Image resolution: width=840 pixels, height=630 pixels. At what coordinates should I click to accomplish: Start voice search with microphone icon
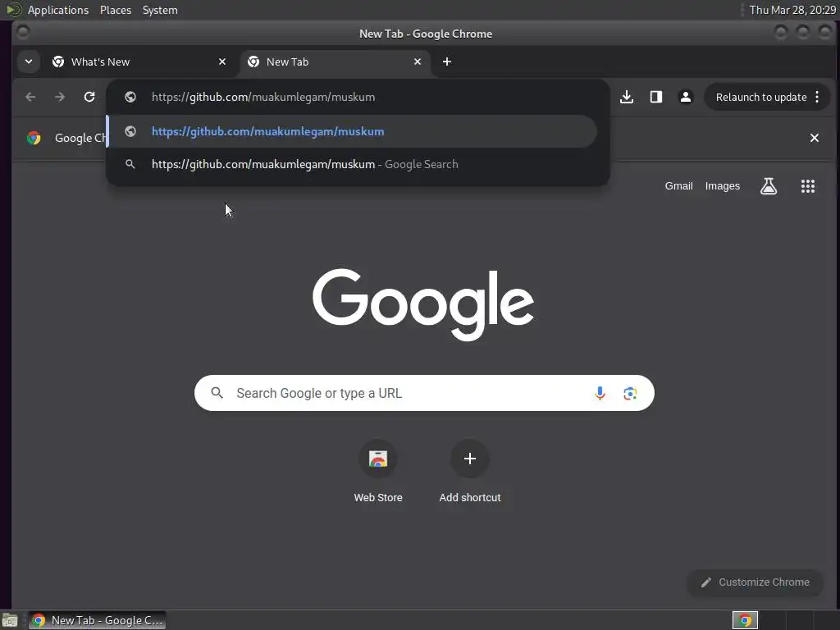(600, 393)
